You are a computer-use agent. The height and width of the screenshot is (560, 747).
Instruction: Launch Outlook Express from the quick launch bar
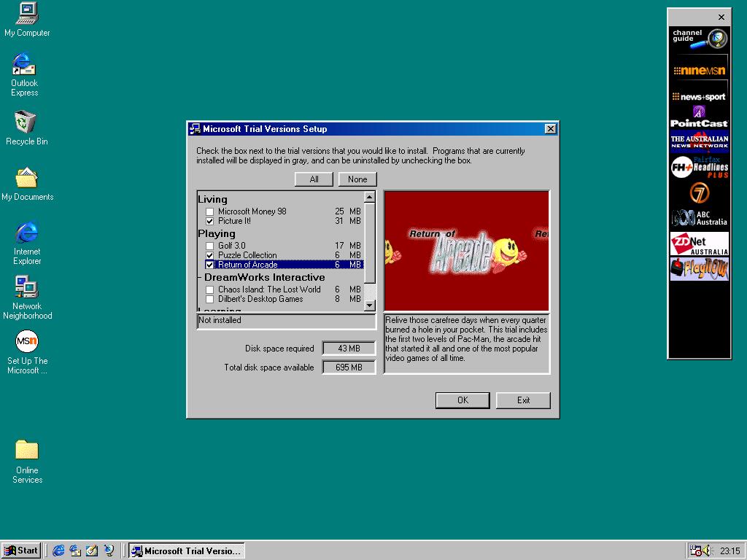(x=75, y=551)
